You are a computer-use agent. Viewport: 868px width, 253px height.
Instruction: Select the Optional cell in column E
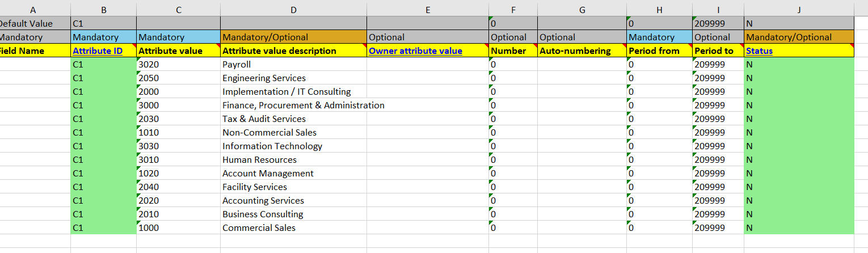point(428,37)
